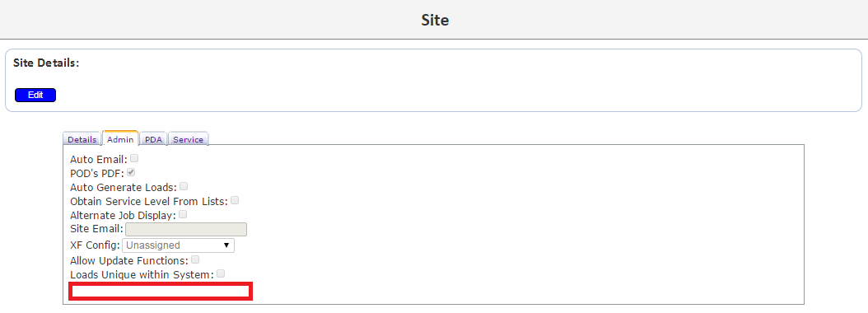This screenshot has width=868, height=313.
Task: Click the blue Edit button
Action: coord(35,95)
